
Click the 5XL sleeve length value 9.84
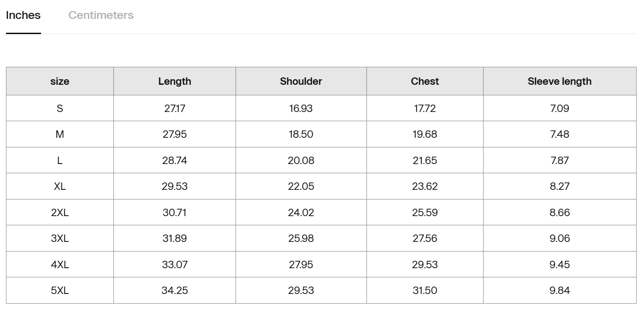tap(560, 290)
